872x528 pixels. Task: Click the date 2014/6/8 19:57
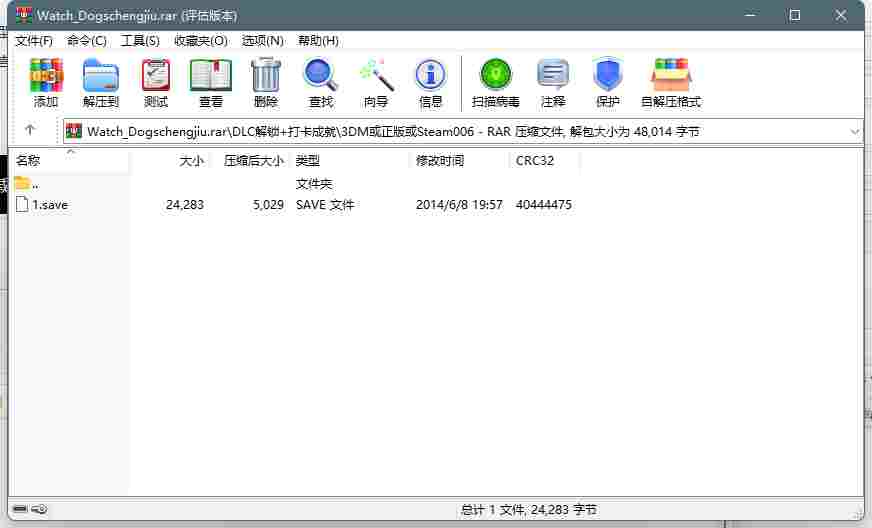click(459, 205)
